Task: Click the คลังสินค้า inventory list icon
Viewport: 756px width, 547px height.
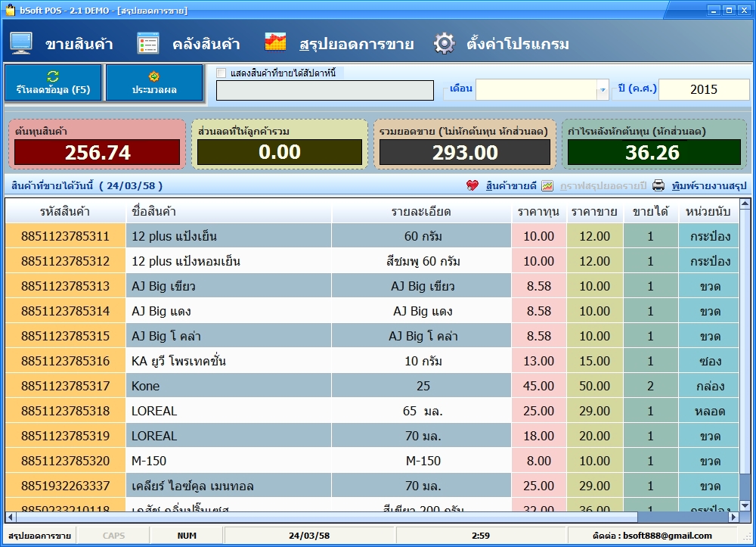Action: 148,43
